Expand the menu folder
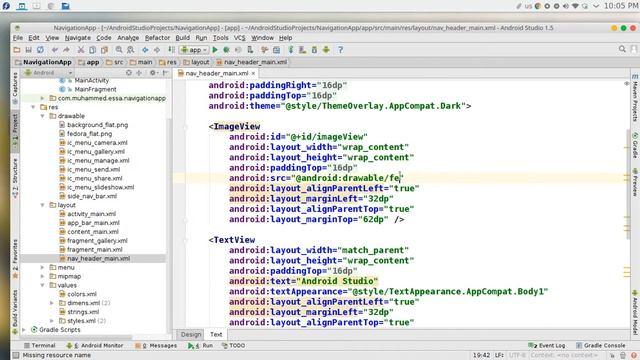This screenshot has height=360, width=640. tap(42, 267)
